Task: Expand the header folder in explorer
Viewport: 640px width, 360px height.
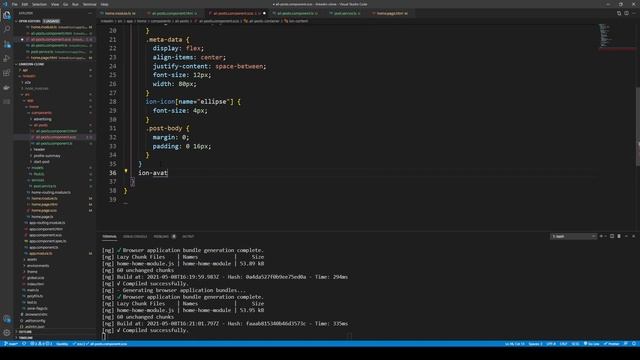Action: click(x=39, y=149)
